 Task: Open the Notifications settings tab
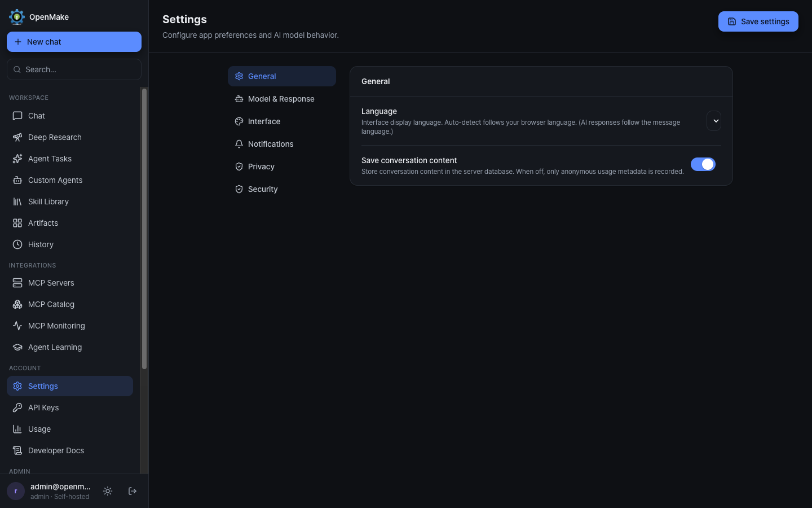[x=282, y=144]
